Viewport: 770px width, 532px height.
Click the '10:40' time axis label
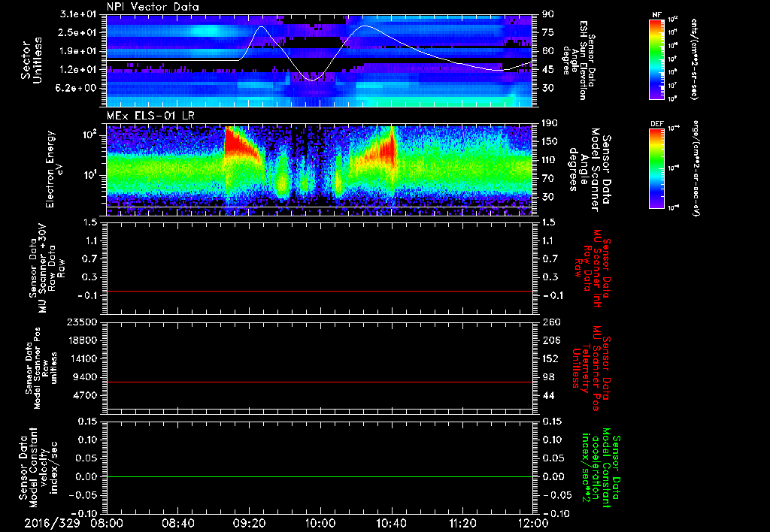coord(391,524)
